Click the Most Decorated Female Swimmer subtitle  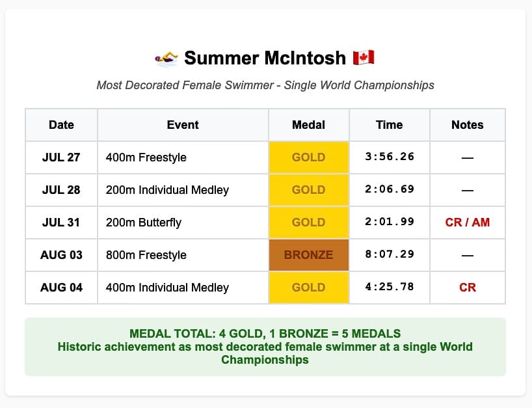265,85
